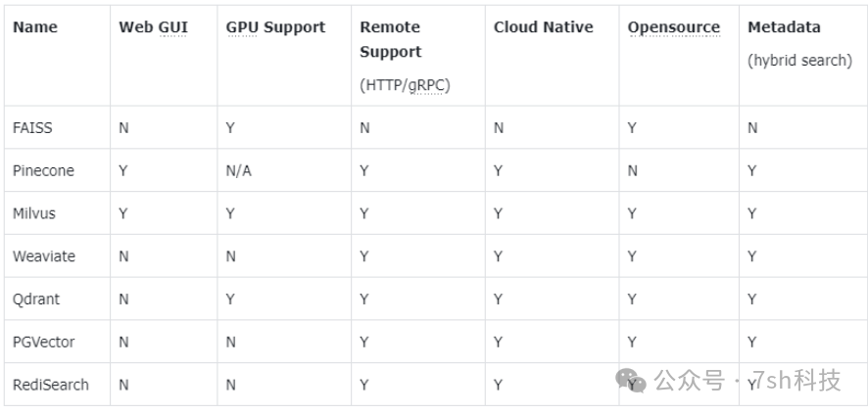Screen dimensions: 868x414
Task: Select the FAISS row name
Action: coord(31,127)
